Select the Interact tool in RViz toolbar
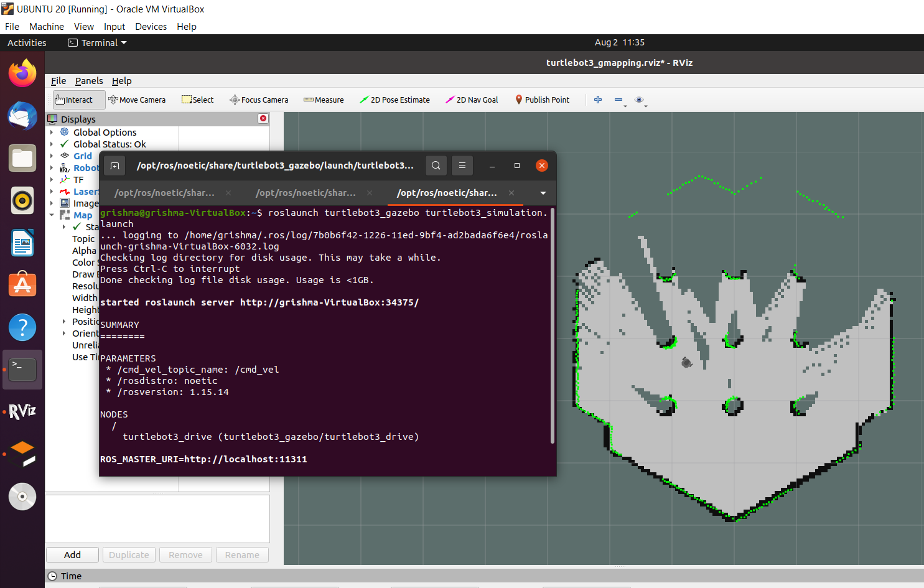The image size is (924, 588). [79, 100]
